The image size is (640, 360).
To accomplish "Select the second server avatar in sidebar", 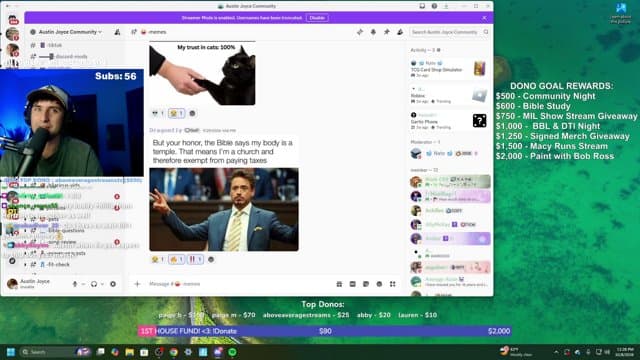I will pos(12,34).
